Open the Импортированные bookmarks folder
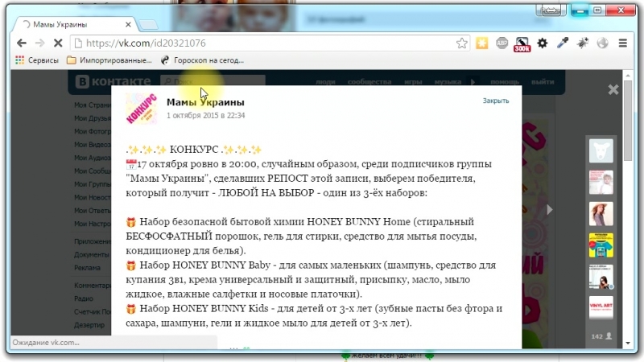This screenshot has width=644, height=362. coord(109,60)
